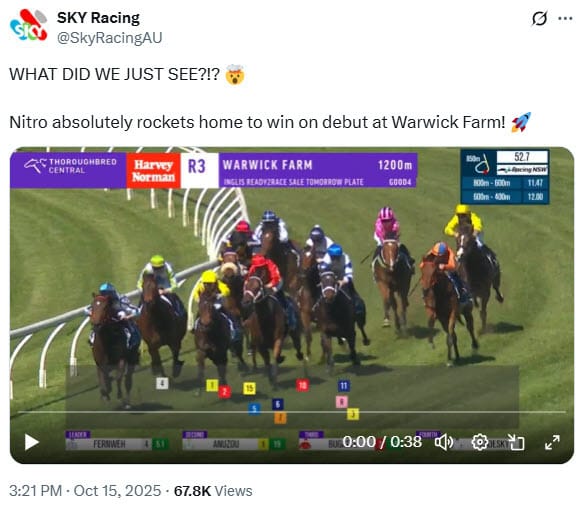Mute the video with the speaker icon

[444, 442]
